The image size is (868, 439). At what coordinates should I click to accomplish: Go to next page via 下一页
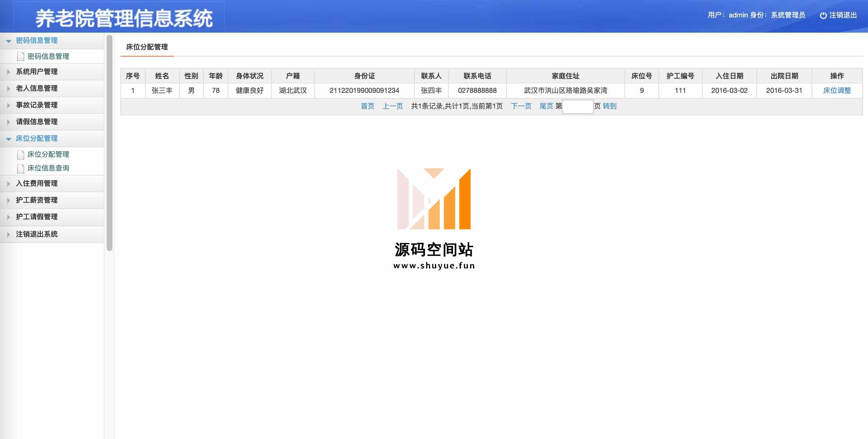521,106
